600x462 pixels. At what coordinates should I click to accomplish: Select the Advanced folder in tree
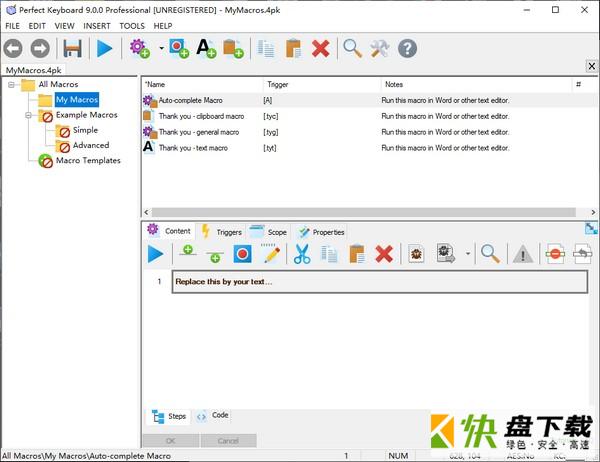coord(91,145)
